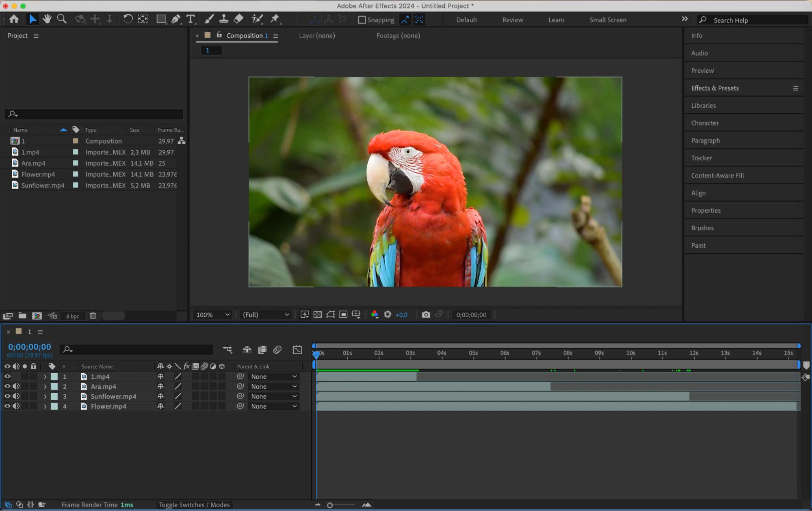Image resolution: width=812 pixels, height=511 pixels.
Task: Select the Puppet Pin tool
Action: coord(275,19)
